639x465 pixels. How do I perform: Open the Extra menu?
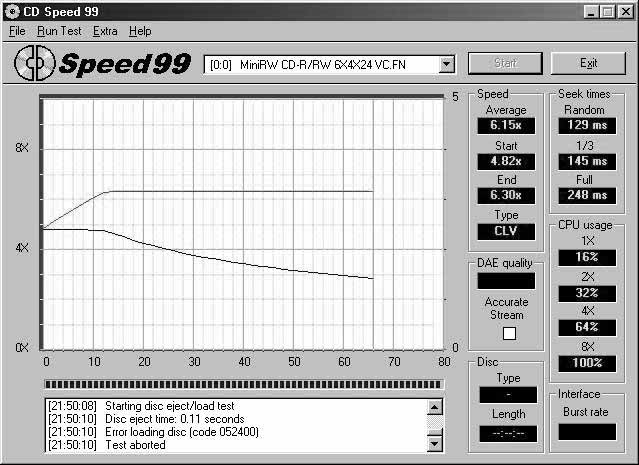coord(105,31)
